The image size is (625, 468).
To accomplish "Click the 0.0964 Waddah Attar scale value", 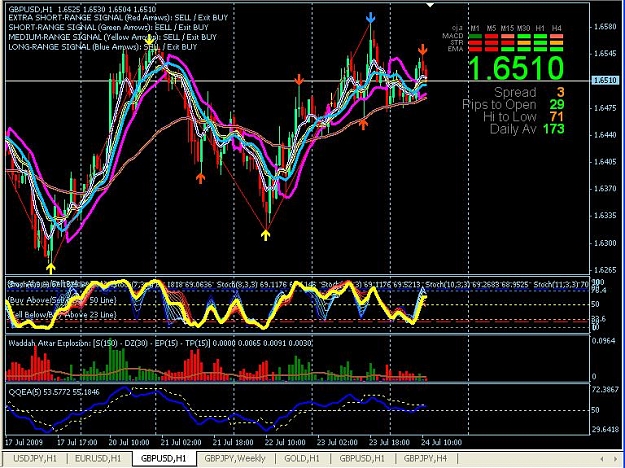I will tap(603, 341).
